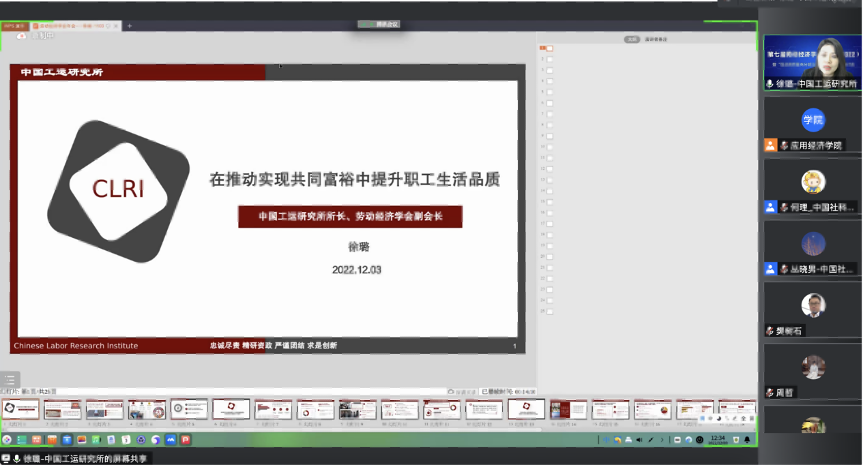This screenshot has height=466, width=864.
Task: Click the cloud recording icon beside 录制中
Action: pyautogui.click(x=21, y=36)
